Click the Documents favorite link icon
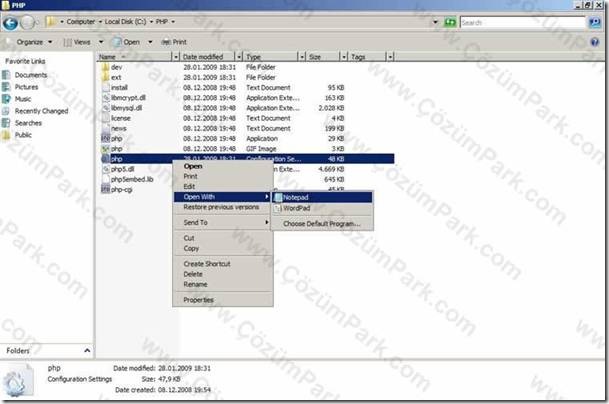This screenshot has width=609, height=404. [x=6, y=75]
